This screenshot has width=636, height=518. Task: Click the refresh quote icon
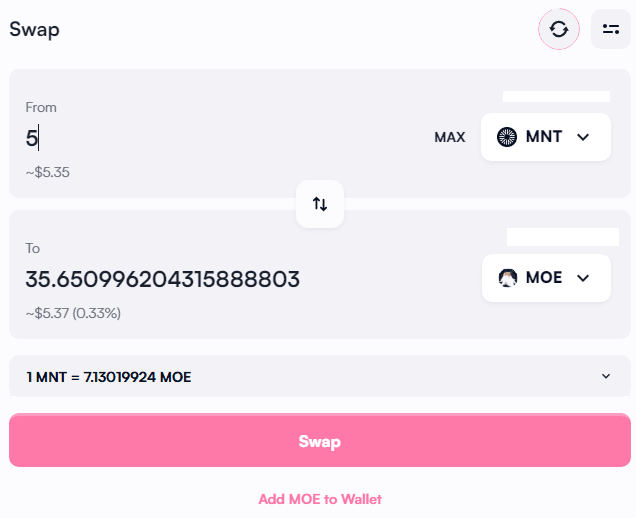click(559, 29)
